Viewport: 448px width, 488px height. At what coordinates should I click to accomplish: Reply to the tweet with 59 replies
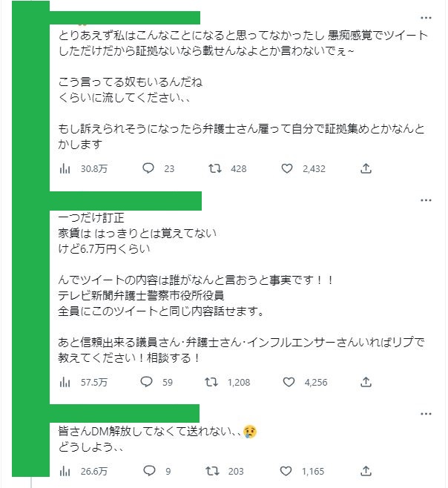(x=147, y=382)
